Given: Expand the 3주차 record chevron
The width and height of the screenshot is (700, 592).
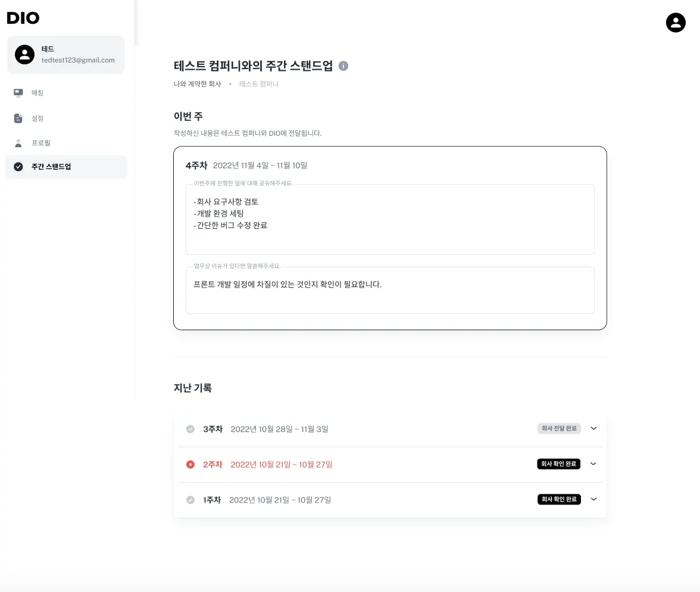Looking at the screenshot, I should [x=594, y=428].
